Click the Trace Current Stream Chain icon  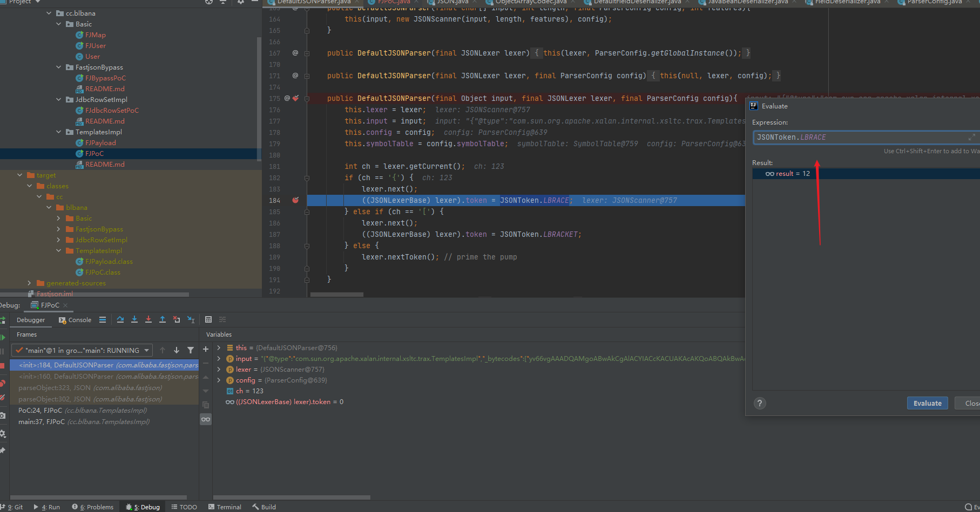[x=222, y=319]
